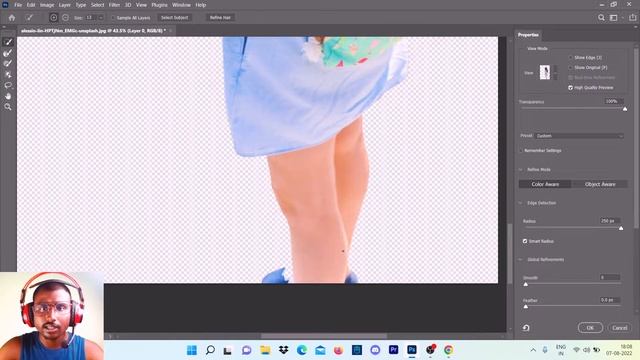The width and height of the screenshot is (640, 360).
Task: Launch Microsoft Edge from the taskbar
Action: click(302, 350)
